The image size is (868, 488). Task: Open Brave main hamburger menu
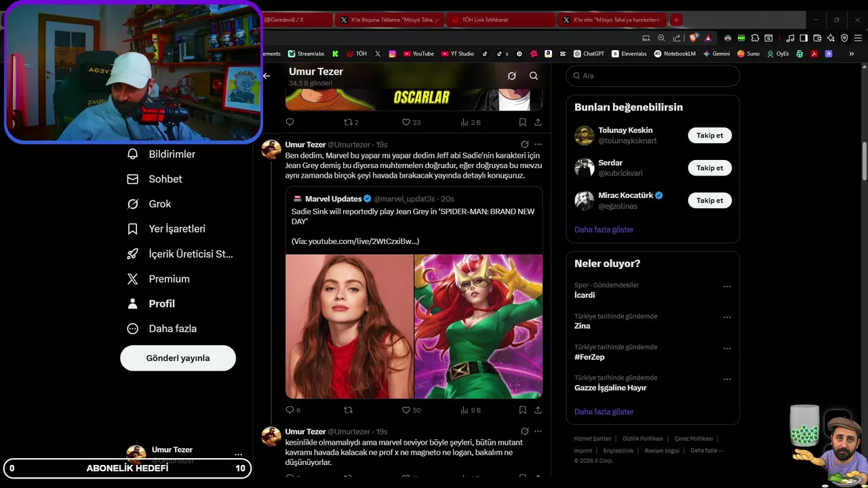(858, 38)
